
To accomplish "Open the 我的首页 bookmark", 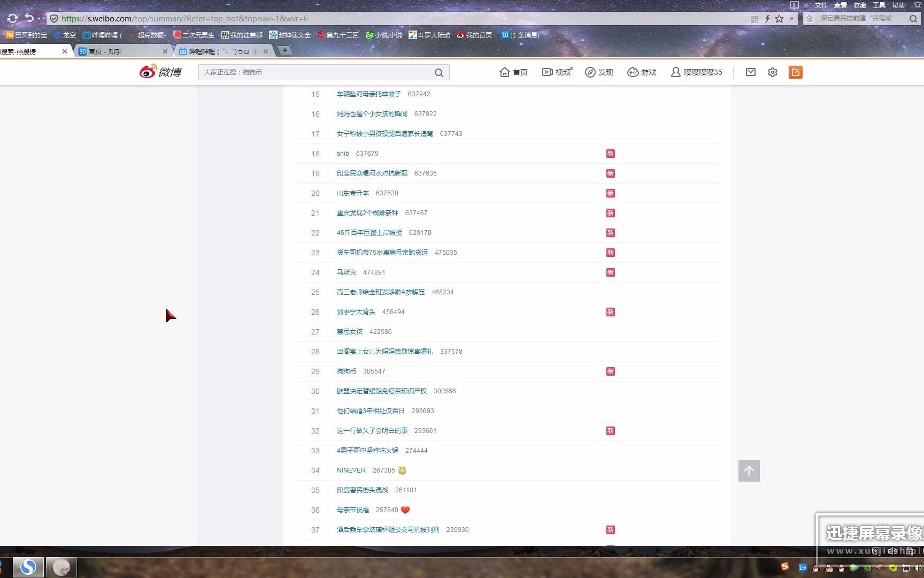I will [474, 35].
